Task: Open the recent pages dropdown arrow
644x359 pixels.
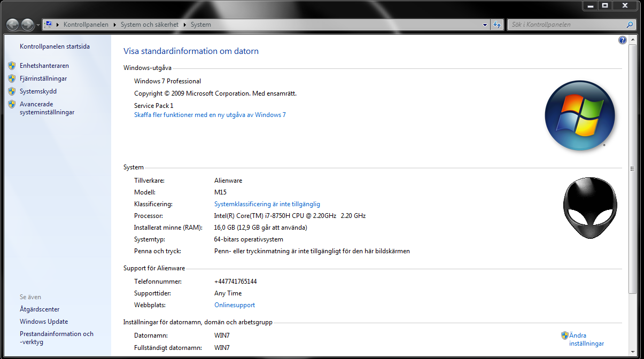Action: (38, 25)
